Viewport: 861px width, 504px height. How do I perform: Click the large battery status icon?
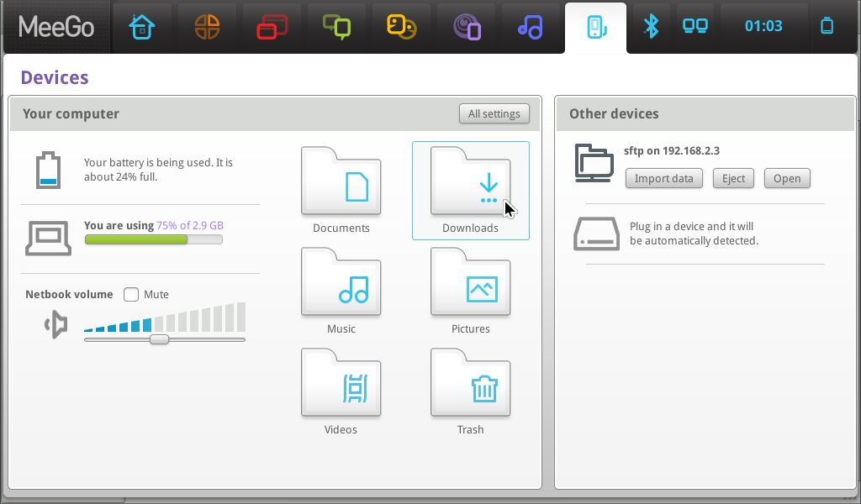tap(48, 170)
